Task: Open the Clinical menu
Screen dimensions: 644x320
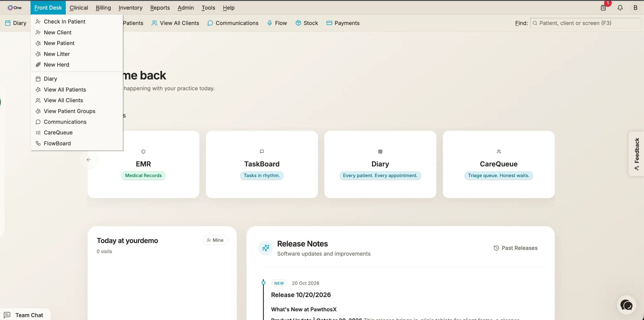Action: tap(79, 8)
